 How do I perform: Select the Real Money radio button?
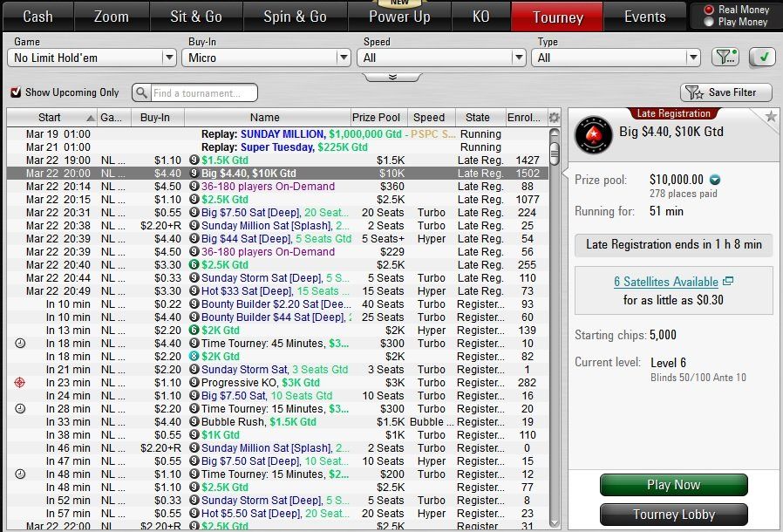[x=708, y=10]
